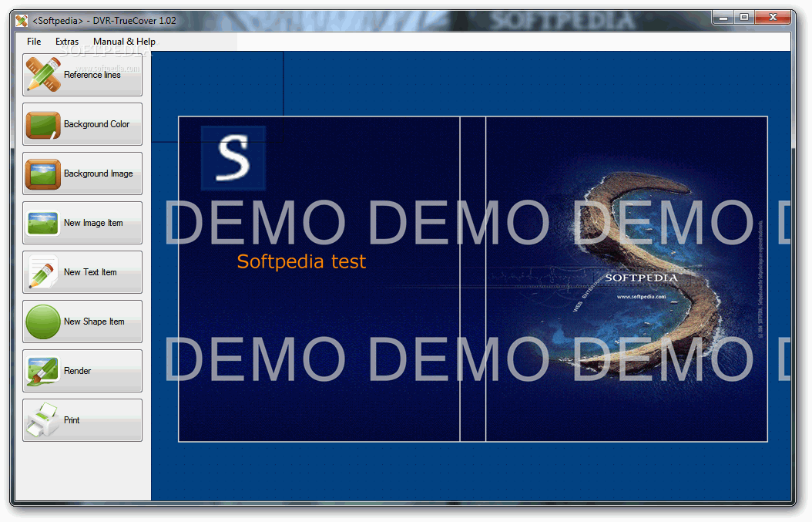Click the Background Color button label
This screenshot has height=522, width=812.
[97, 124]
